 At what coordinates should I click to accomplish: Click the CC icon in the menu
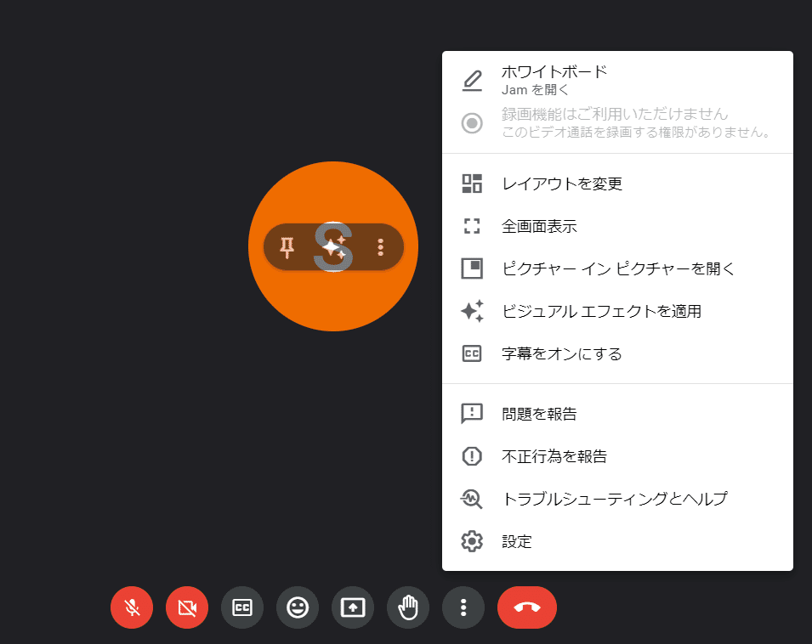472,353
